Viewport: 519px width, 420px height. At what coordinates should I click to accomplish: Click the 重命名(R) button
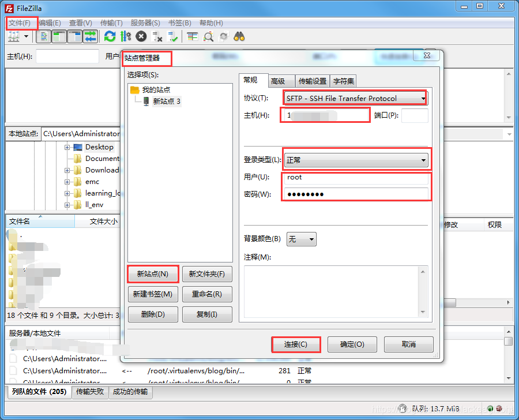pos(207,294)
